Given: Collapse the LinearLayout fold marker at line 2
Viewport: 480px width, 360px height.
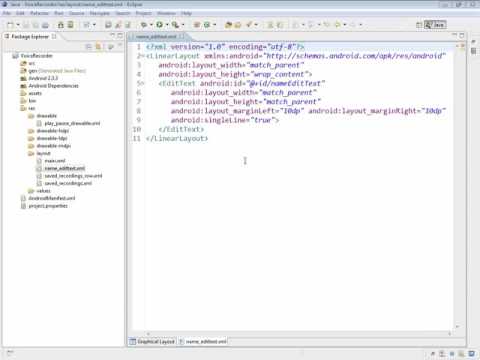Looking at the screenshot, I should (x=143, y=56).
